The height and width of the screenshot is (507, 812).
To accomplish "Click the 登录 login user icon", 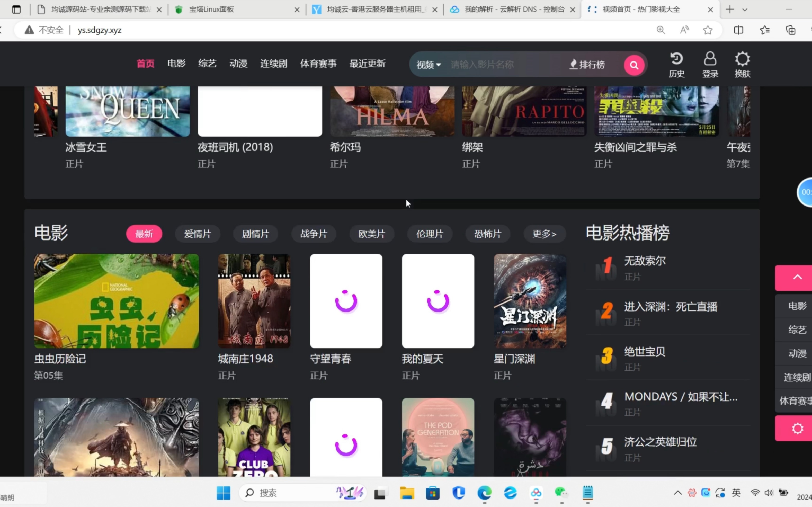I will pos(710,65).
